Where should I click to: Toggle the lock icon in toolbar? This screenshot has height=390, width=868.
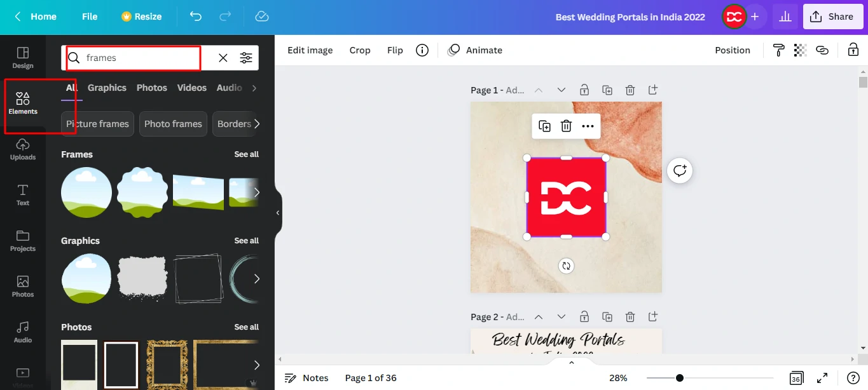[853, 50]
